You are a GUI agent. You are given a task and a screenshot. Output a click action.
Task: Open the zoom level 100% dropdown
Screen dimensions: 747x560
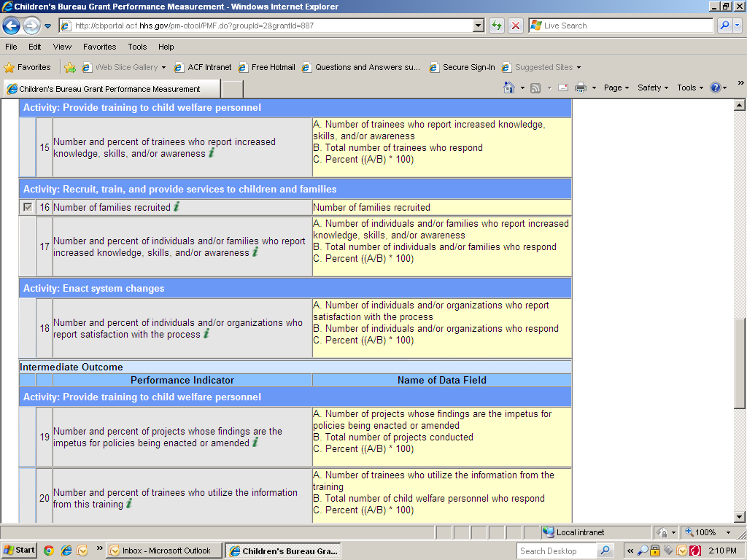click(x=727, y=532)
